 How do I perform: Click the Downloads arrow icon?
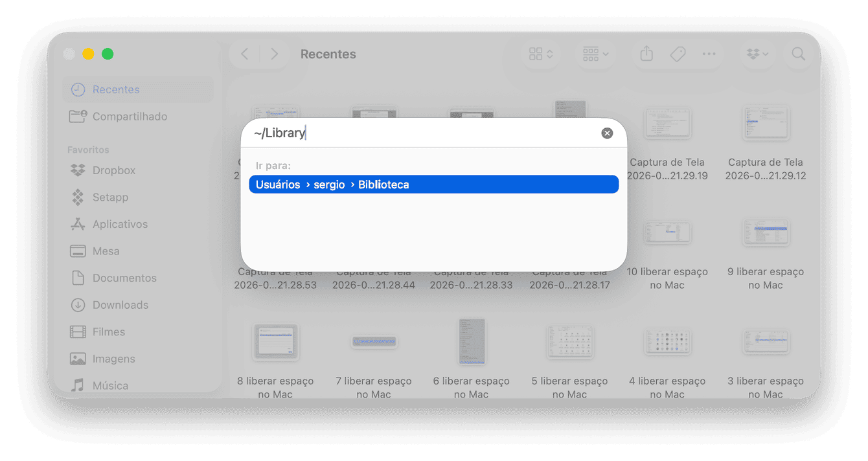point(78,305)
